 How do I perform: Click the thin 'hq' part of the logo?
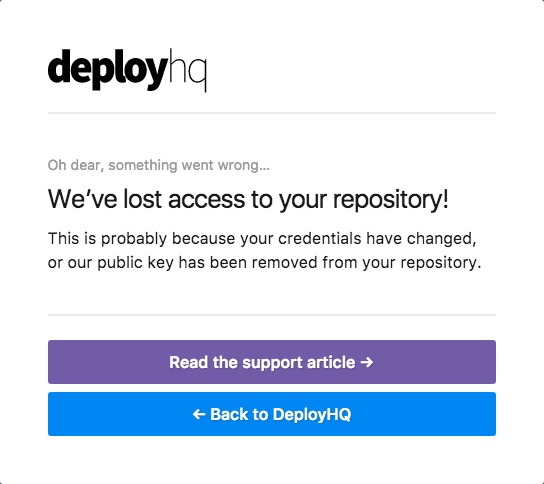coord(187,70)
